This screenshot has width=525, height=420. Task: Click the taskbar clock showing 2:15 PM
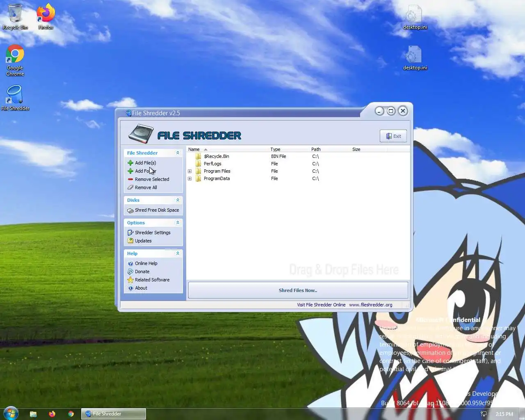click(x=504, y=414)
